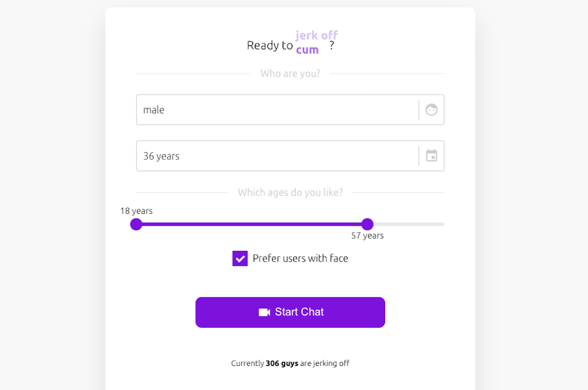Click the maximum age slider handle
Viewport: 588px width, 390px height.
367,224
